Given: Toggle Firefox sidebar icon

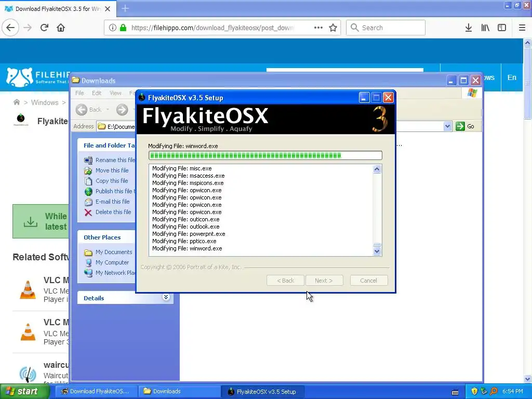Looking at the screenshot, I should (502, 28).
